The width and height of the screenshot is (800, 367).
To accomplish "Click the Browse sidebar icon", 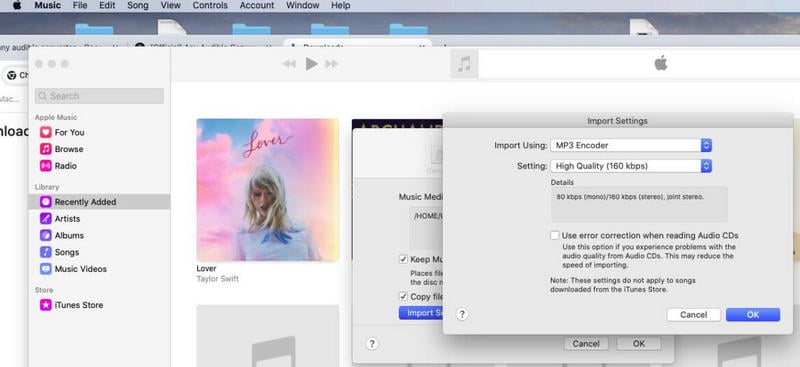I will coord(46,149).
